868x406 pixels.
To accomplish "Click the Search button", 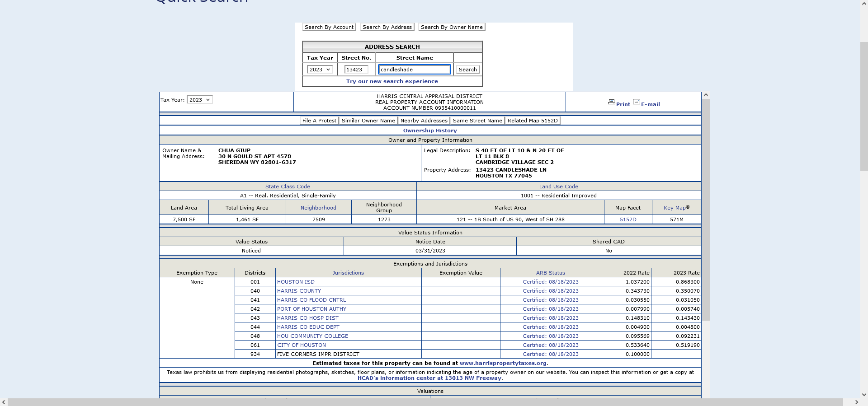I will [x=467, y=70].
